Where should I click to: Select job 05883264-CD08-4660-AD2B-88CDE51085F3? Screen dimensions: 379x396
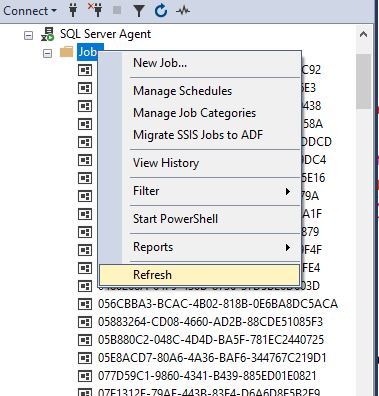tap(210, 322)
